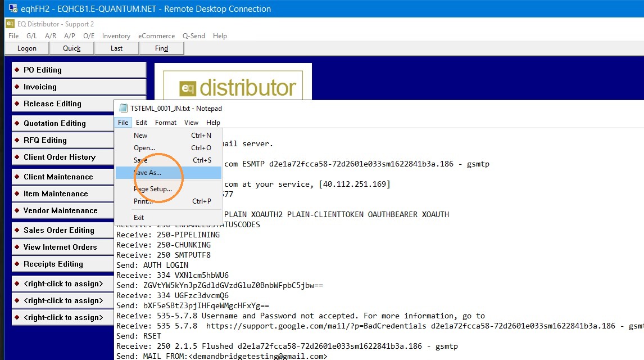Open Vendor Maintenance shortcut
This screenshot has width=644, height=360.
[63, 210]
